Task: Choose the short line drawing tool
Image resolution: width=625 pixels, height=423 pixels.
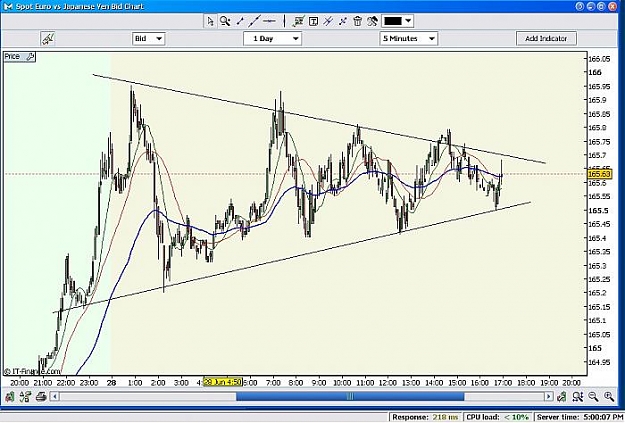Action: pyautogui.click(x=240, y=21)
